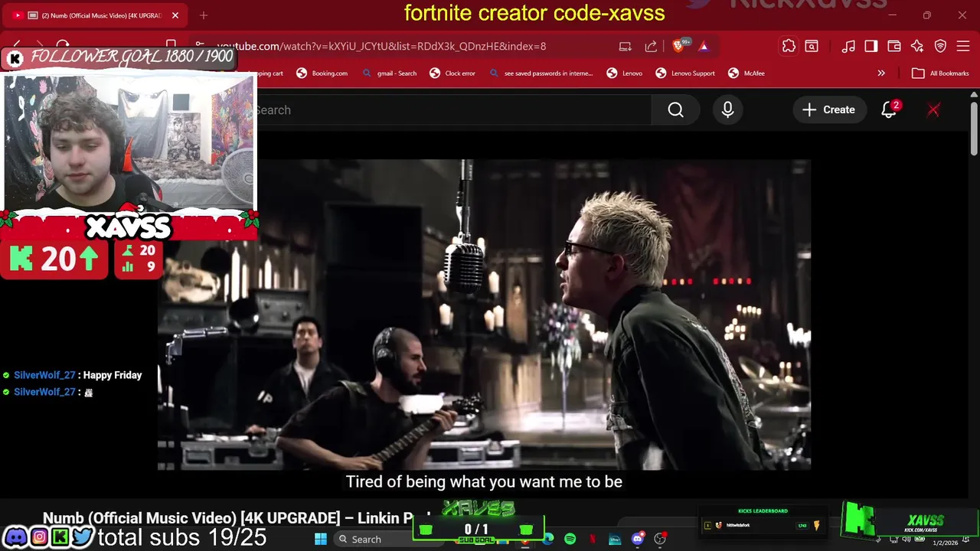The height and width of the screenshot is (551, 980).
Task: Open the YouTube notifications bell
Action: [889, 110]
